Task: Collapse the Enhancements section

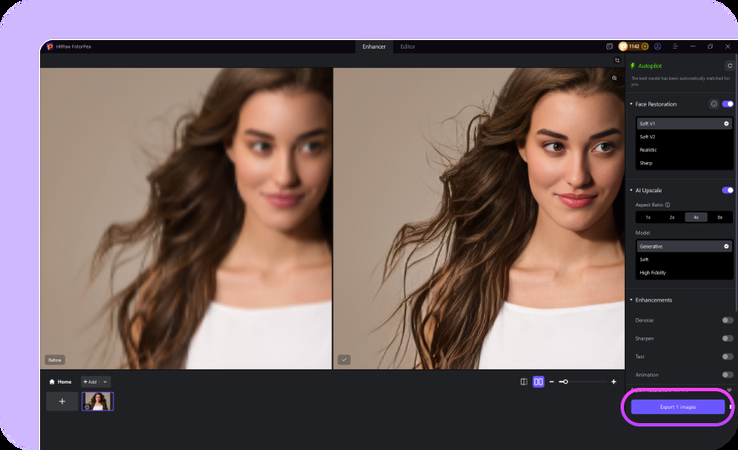Action: [631, 300]
